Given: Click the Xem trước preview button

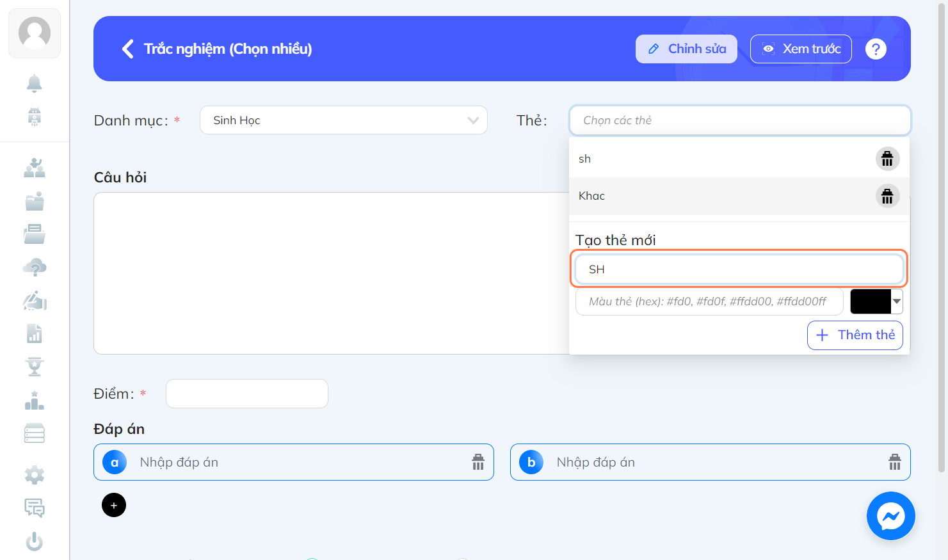Looking at the screenshot, I should coord(801,49).
